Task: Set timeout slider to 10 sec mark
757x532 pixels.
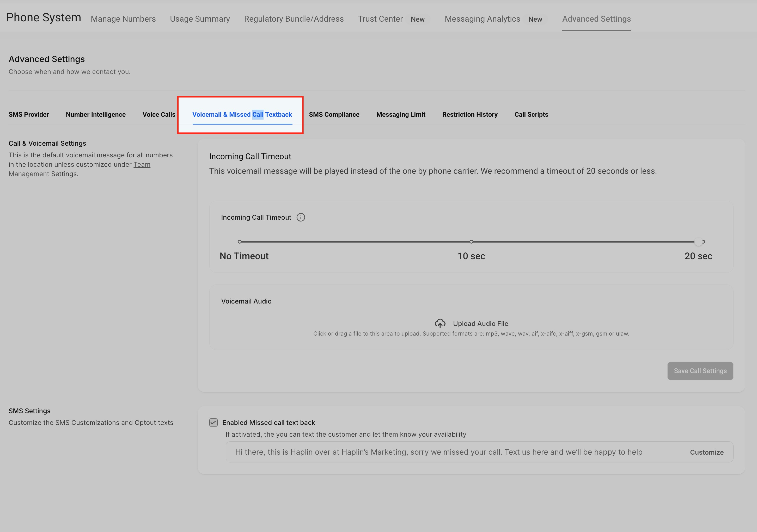Action: [471, 242]
